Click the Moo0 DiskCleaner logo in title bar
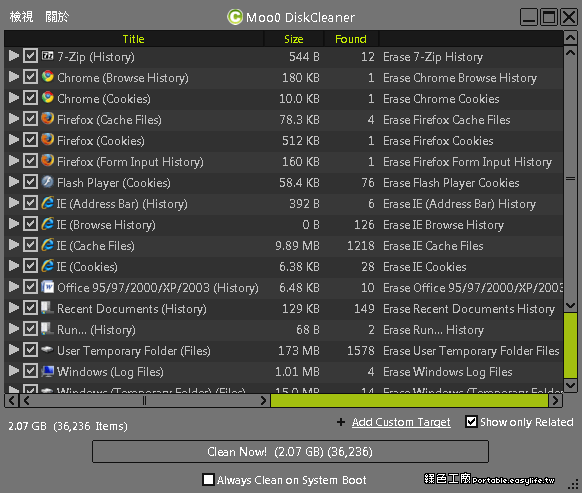Viewport: 582px width, 493px height. (235, 17)
